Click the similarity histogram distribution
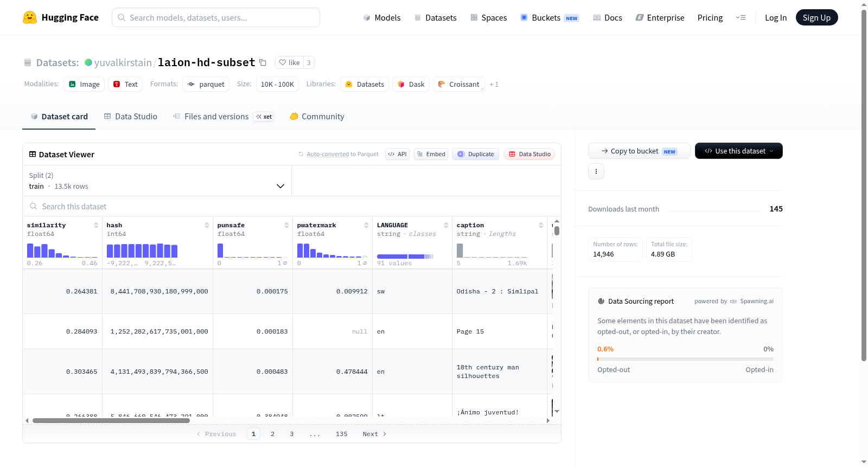This screenshot has height=467, width=868. [62, 250]
